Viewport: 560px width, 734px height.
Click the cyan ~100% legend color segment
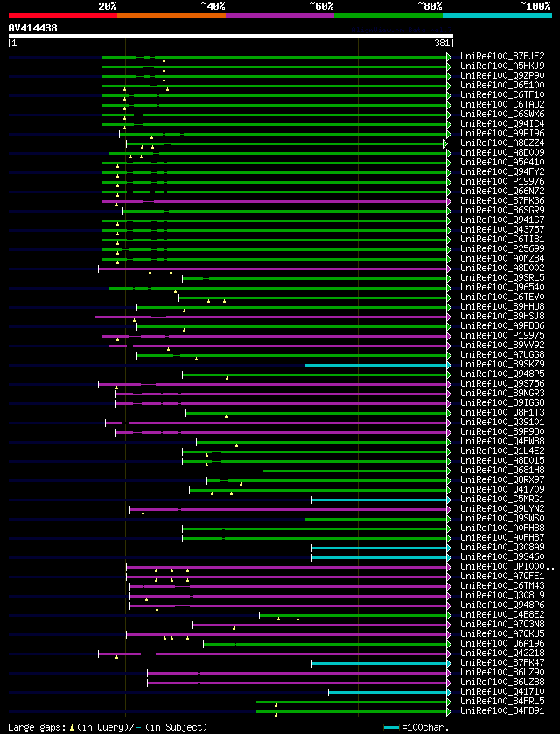497,16
